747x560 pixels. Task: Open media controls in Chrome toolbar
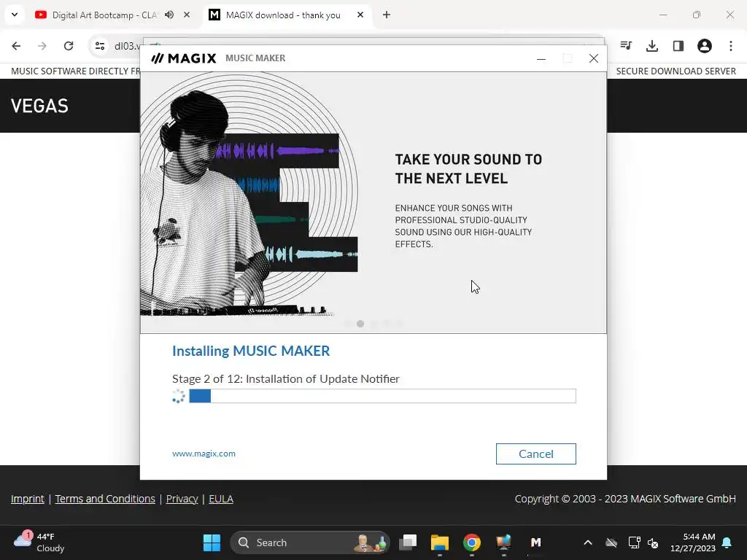(626, 46)
